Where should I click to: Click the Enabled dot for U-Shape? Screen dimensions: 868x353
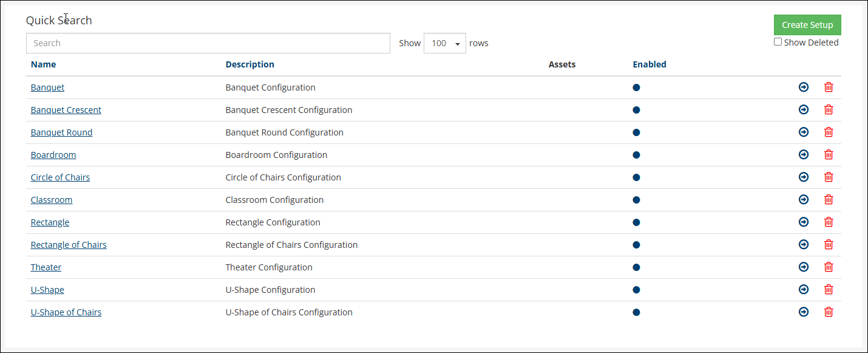pos(636,290)
